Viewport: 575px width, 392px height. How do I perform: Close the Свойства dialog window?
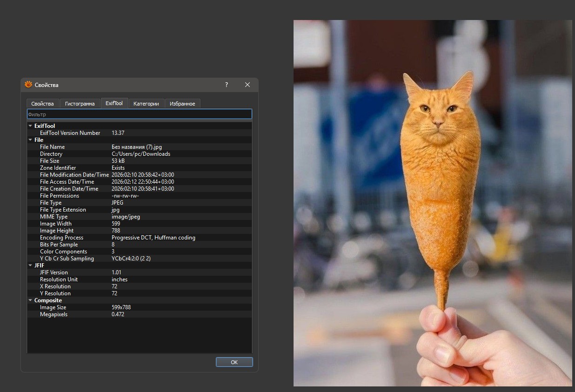pos(247,85)
